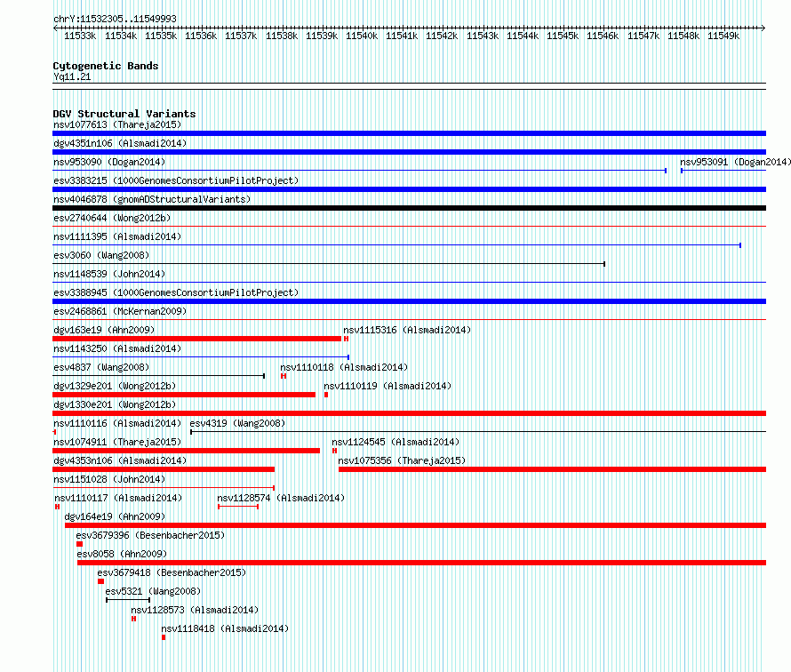Select the dgv163e19 (Ahn2009) red bar
Viewport: 791px width, 672px height.
coord(196,339)
